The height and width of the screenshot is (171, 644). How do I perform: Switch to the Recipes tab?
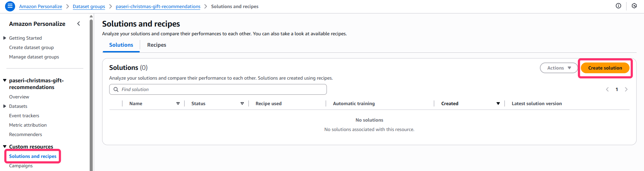(157, 45)
